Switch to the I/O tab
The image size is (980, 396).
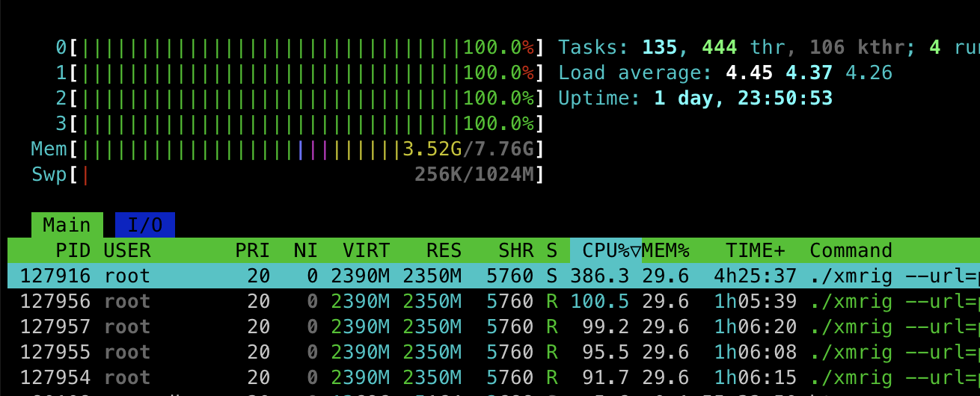[144, 225]
